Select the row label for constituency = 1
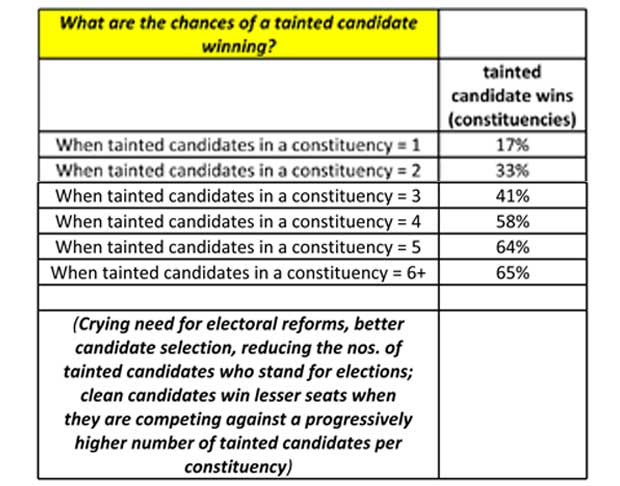This screenshot has width=620, height=486. pos(238,145)
